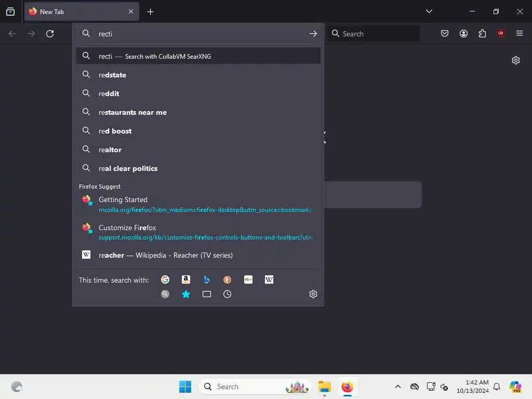Screen dimensions: 532x399
Task: Open reacher Wikipedia suggestion
Action: click(x=198, y=255)
